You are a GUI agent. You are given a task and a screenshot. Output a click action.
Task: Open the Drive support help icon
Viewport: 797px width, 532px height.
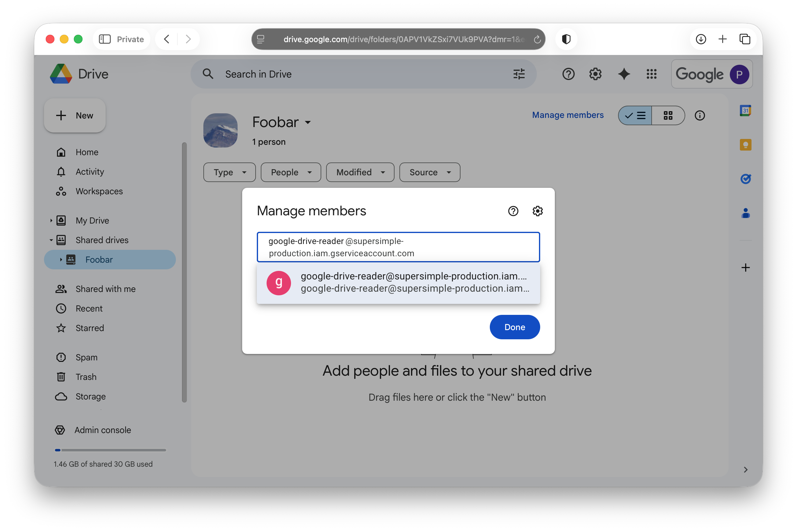click(568, 74)
